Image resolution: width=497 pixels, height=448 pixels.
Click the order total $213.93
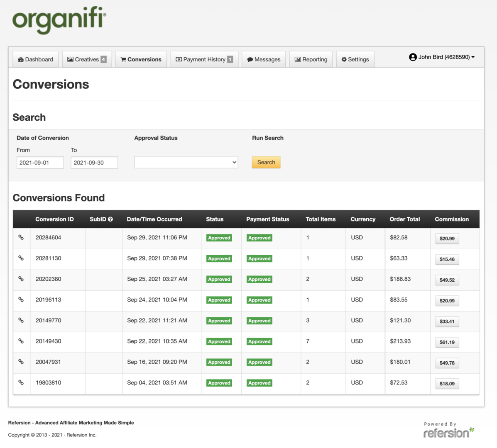tap(400, 341)
